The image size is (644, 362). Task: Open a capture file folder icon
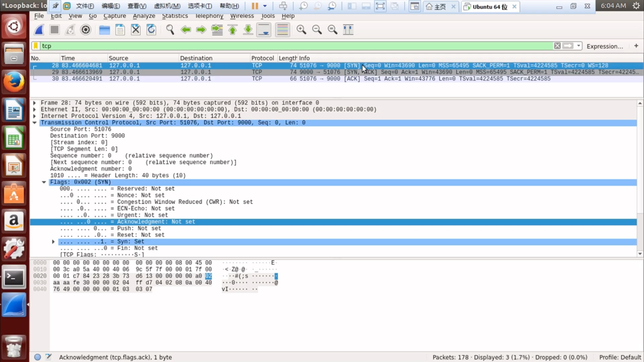point(104,30)
